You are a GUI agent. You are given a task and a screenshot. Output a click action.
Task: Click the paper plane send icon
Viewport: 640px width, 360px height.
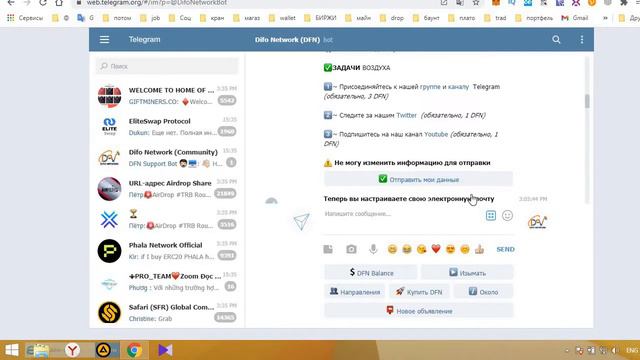(301, 222)
